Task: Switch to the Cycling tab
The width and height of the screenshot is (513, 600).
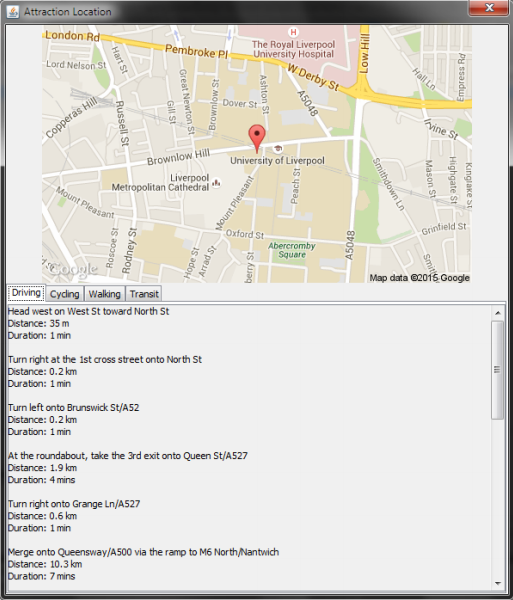Action: click(x=65, y=294)
